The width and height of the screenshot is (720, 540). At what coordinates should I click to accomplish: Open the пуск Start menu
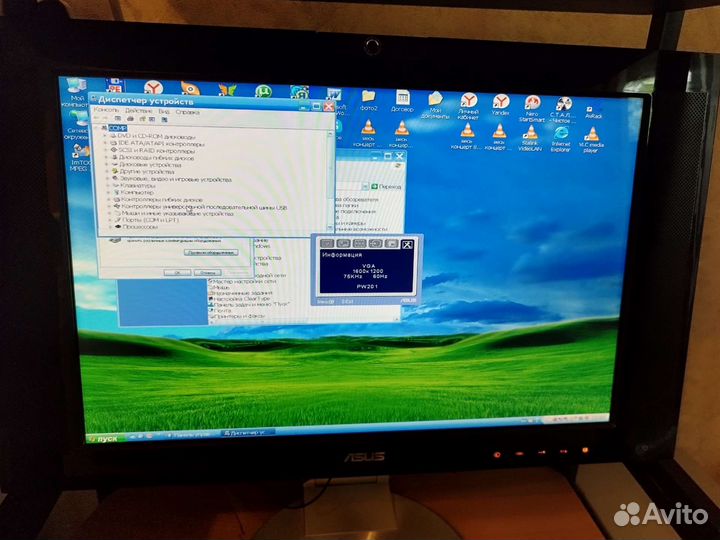click(x=105, y=438)
